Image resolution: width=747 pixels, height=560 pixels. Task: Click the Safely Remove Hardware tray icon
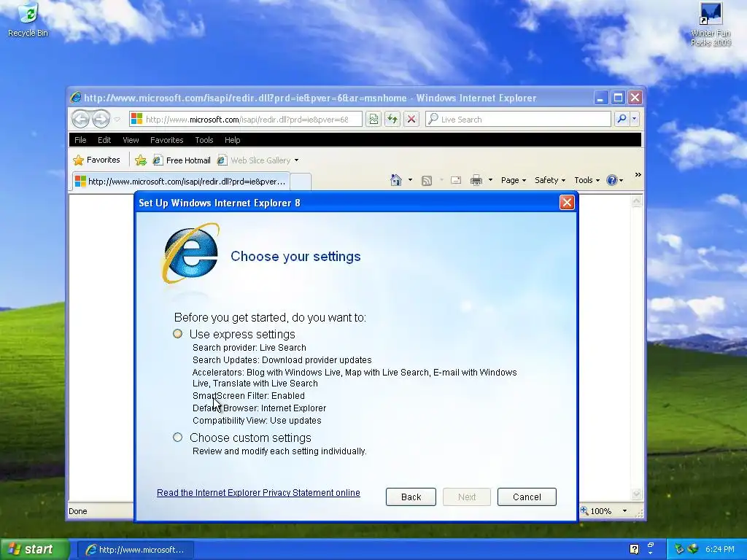(x=679, y=549)
